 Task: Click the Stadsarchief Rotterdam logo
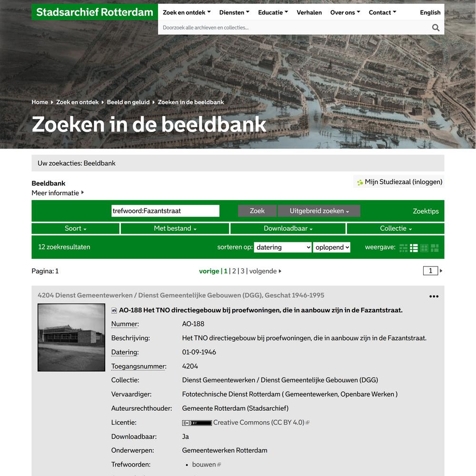click(x=95, y=12)
